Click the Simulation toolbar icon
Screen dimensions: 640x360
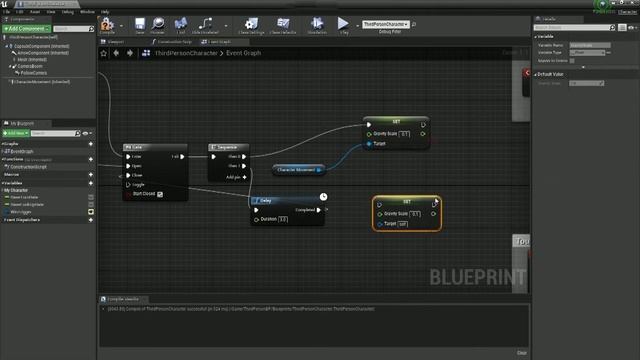point(317,23)
